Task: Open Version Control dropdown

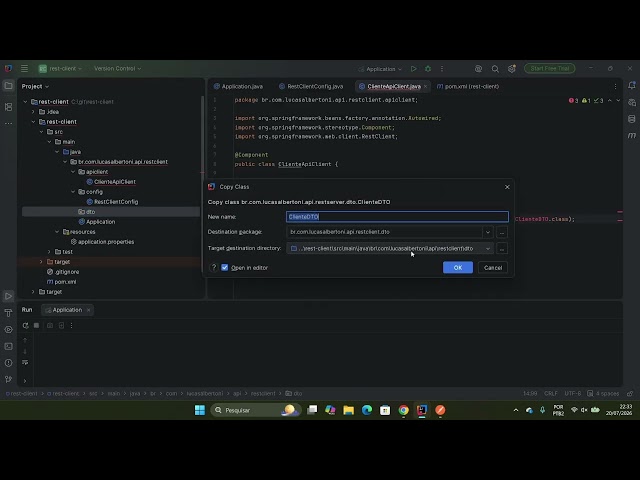Action: pos(117,69)
